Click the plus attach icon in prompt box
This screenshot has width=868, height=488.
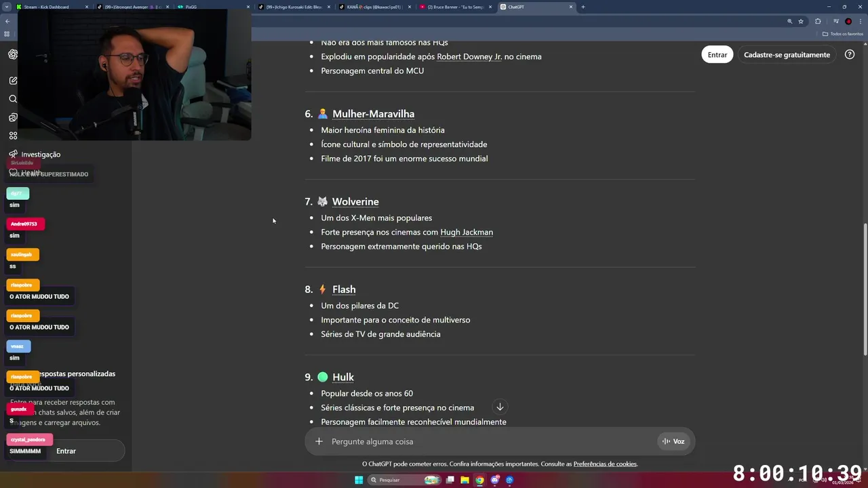(319, 441)
